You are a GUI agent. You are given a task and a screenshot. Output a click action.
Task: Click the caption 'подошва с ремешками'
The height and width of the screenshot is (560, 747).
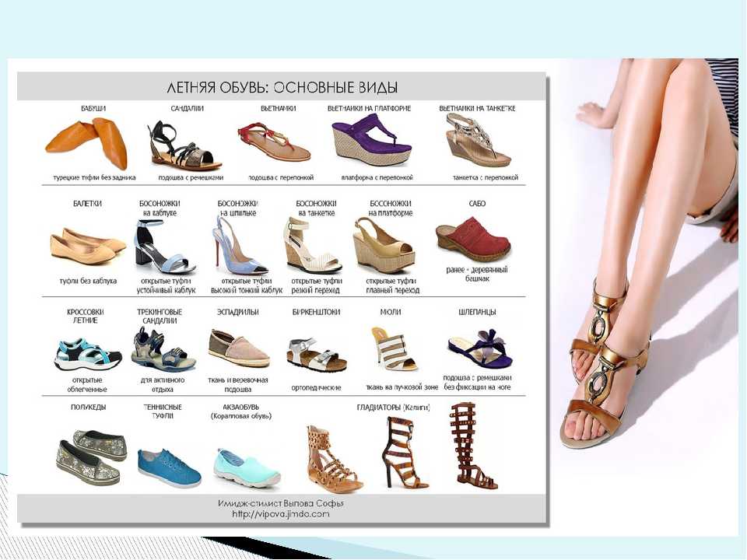point(191,177)
